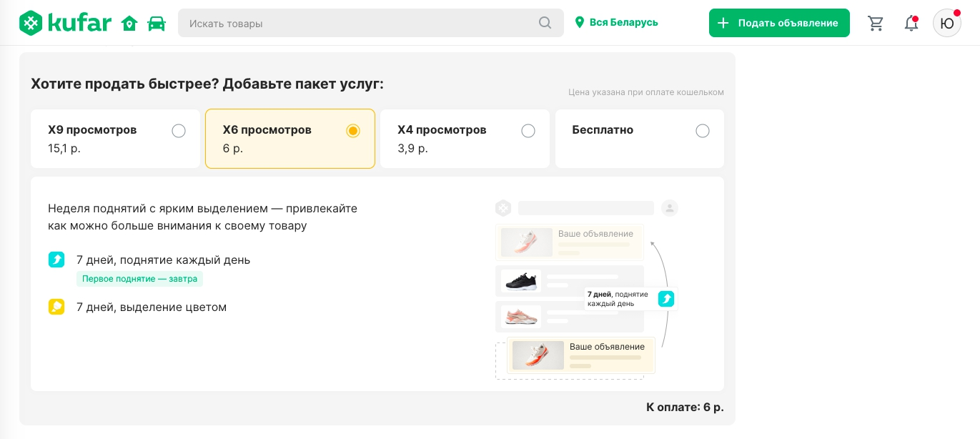The width and height of the screenshot is (980, 439).
Task: Click the Первое поднятие — завтра badge
Action: 139,279
